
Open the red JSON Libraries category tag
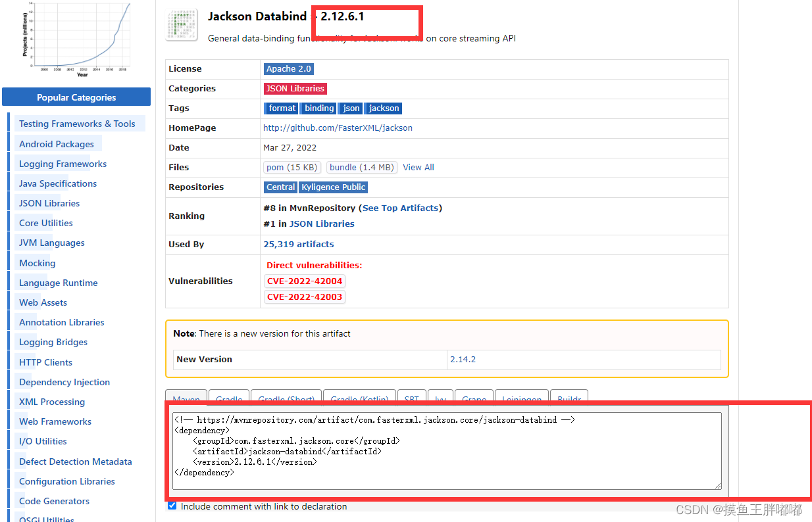[295, 89]
